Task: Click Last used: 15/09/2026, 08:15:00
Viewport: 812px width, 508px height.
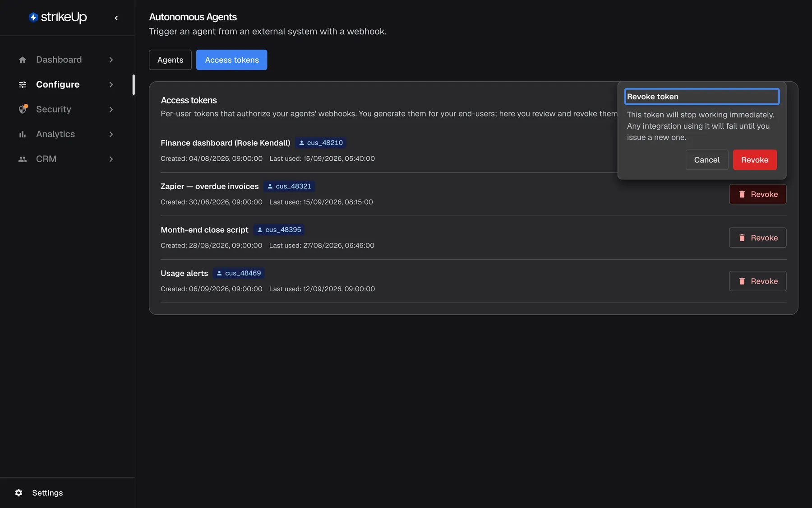Action: [x=321, y=202]
